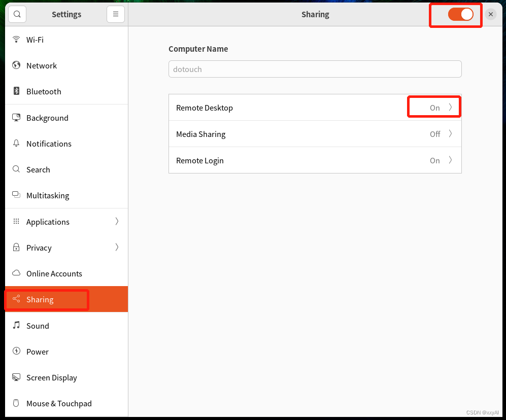Open the hamburger menu in Settings header
The width and height of the screenshot is (506, 420).
pyautogui.click(x=116, y=14)
